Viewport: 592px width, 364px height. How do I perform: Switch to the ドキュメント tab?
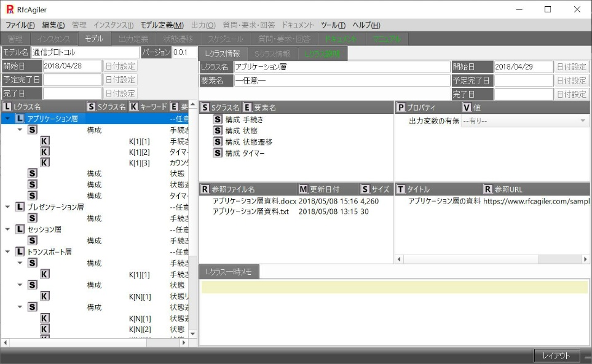point(341,39)
